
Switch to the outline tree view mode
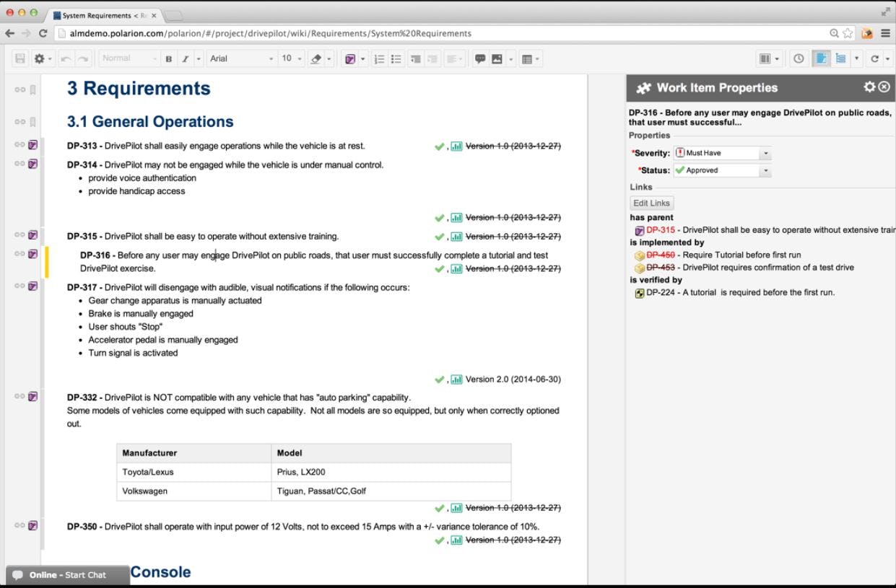click(840, 58)
